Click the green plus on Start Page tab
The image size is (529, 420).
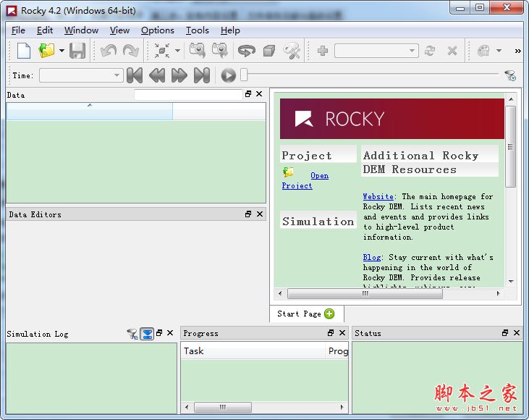329,314
